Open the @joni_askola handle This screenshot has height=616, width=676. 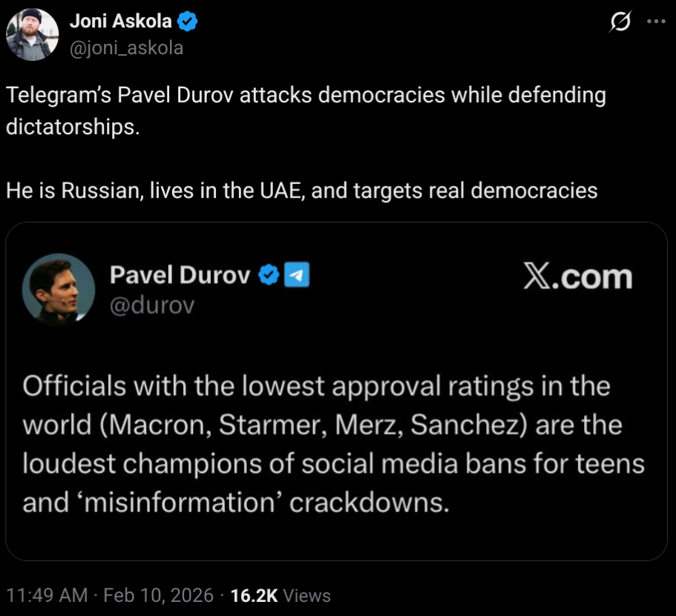tap(126, 48)
